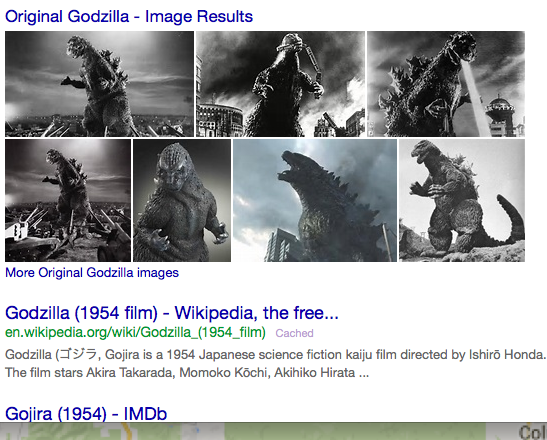Open Godzilla (1954 film) Wikipedia result title
The height and width of the screenshot is (440, 547).
point(172,313)
